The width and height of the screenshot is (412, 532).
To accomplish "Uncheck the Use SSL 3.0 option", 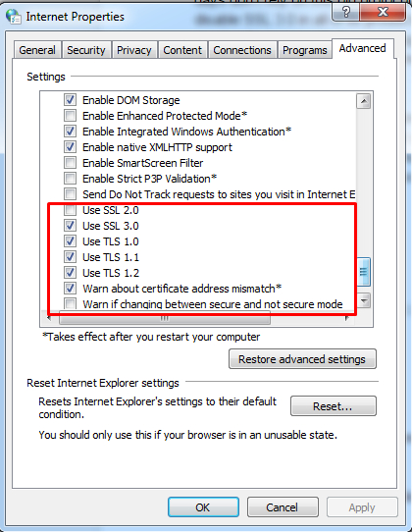I will [71, 226].
